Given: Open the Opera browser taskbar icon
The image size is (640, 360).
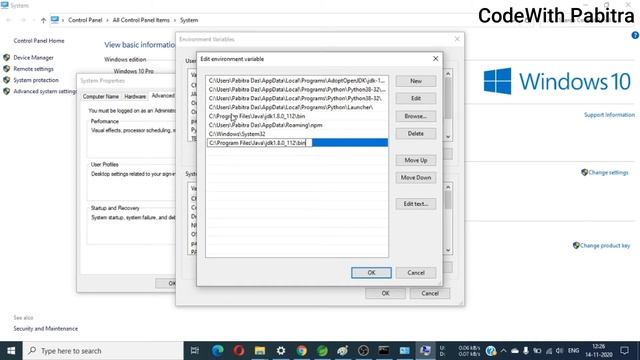Looking at the screenshot, I should 239,351.
